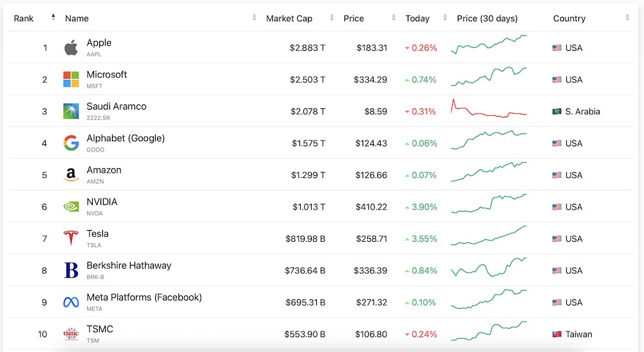
Task: View Saudi Aramco 30-day price chart
Action: 489,108
